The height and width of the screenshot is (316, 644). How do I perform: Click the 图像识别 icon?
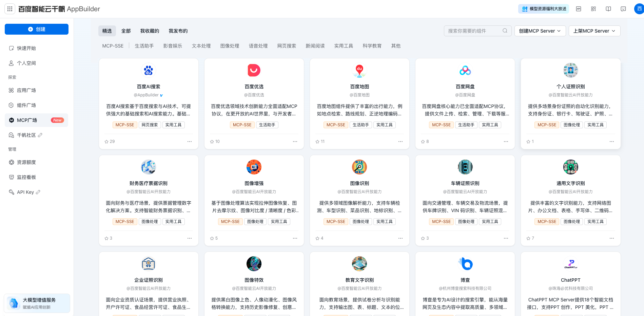[x=359, y=167]
